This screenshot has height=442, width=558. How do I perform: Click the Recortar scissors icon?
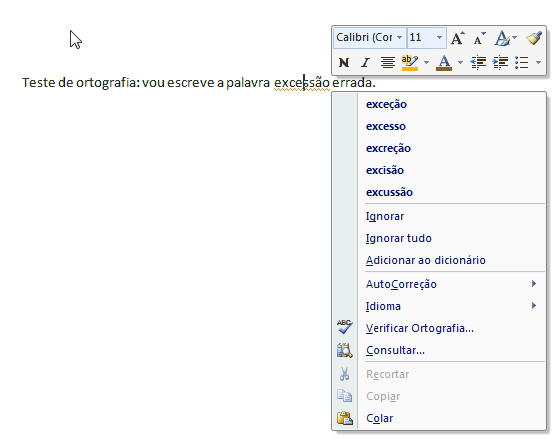(x=344, y=374)
